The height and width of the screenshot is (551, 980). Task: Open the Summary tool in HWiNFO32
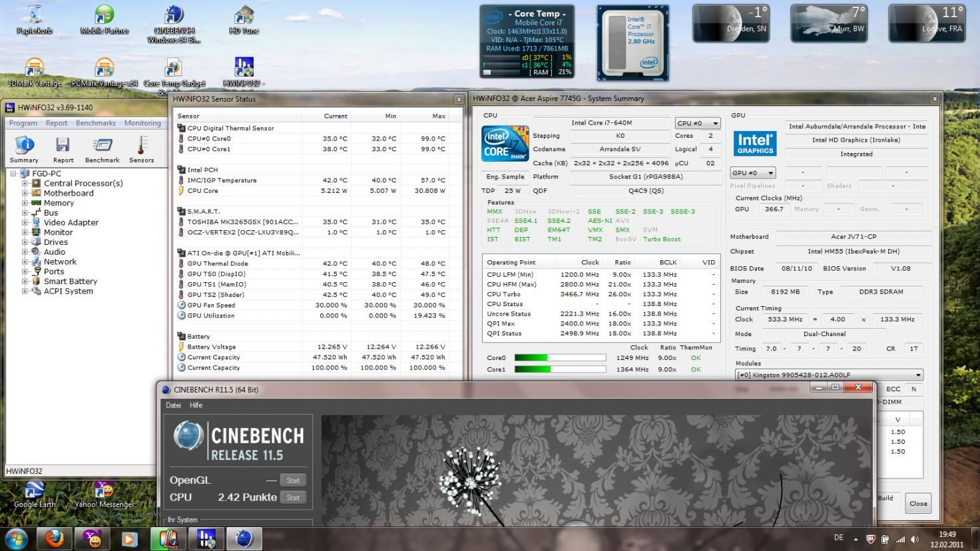(x=24, y=150)
